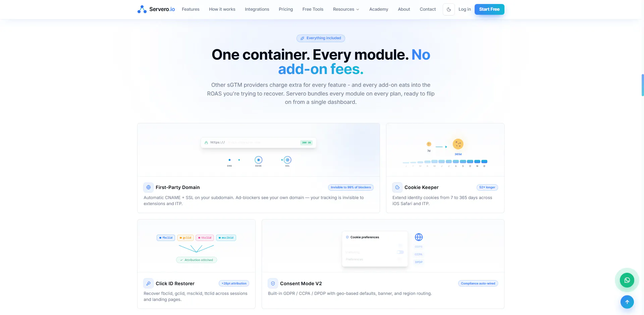Click the SSL node icon

[287, 160]
